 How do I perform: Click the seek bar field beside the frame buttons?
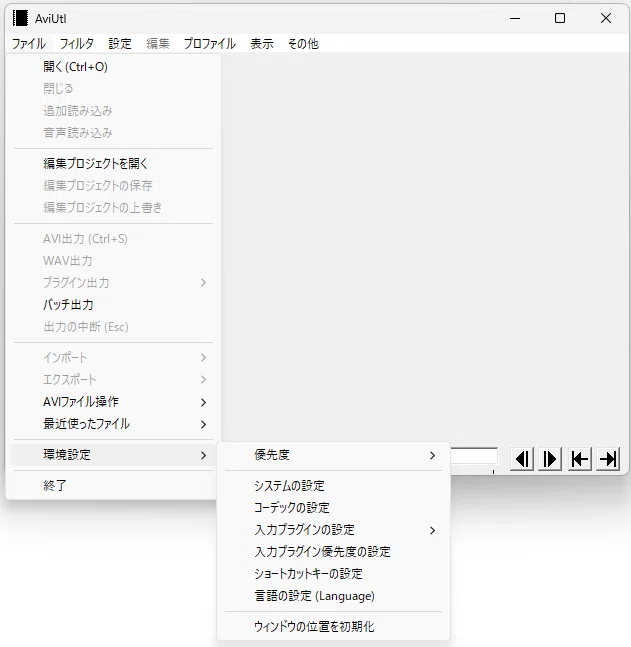474,457
